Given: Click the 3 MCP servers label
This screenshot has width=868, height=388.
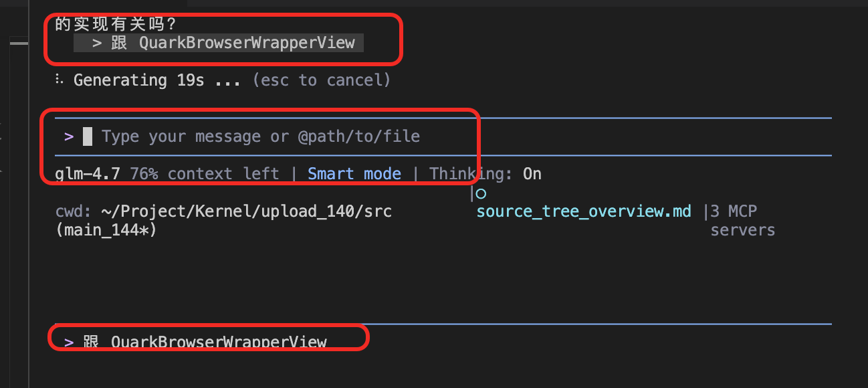Looking at the screenshot, I should (742, 221).
